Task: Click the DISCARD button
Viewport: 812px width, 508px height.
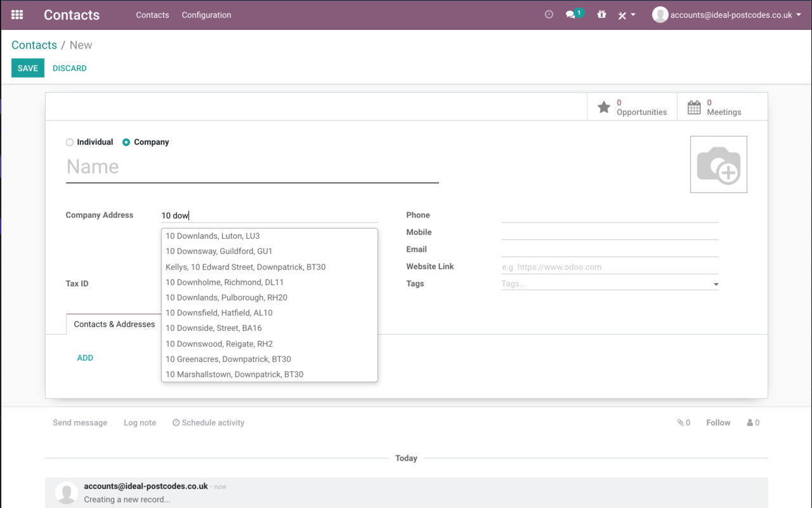Action: (70, 69)
